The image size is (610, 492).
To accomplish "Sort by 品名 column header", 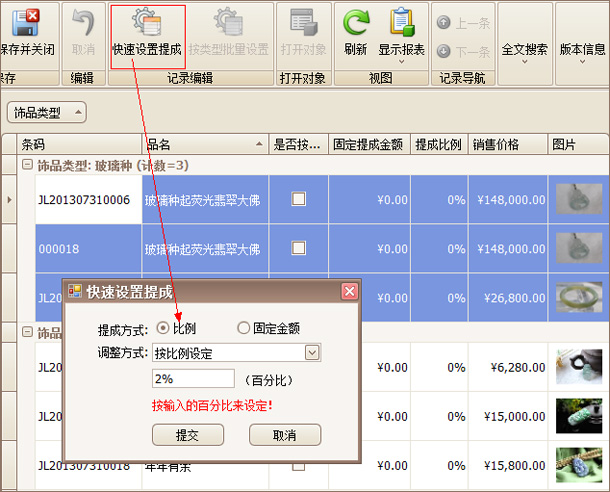I will pos(205,144).
